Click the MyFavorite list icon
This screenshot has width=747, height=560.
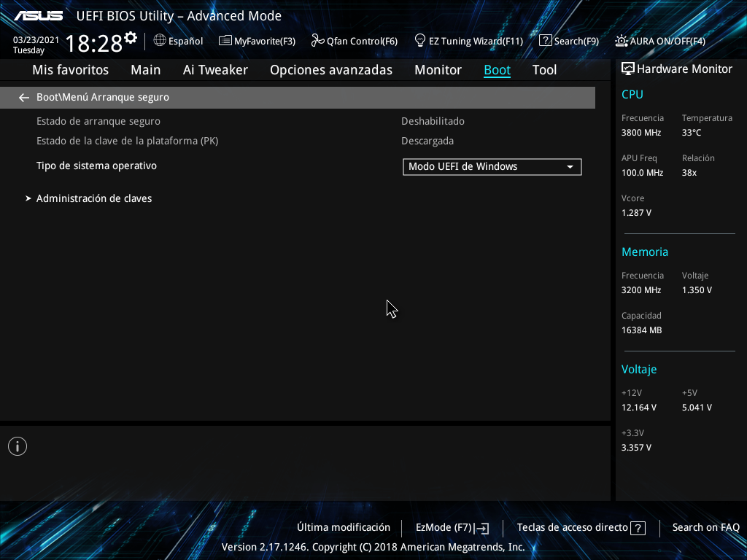pos(225,41)
